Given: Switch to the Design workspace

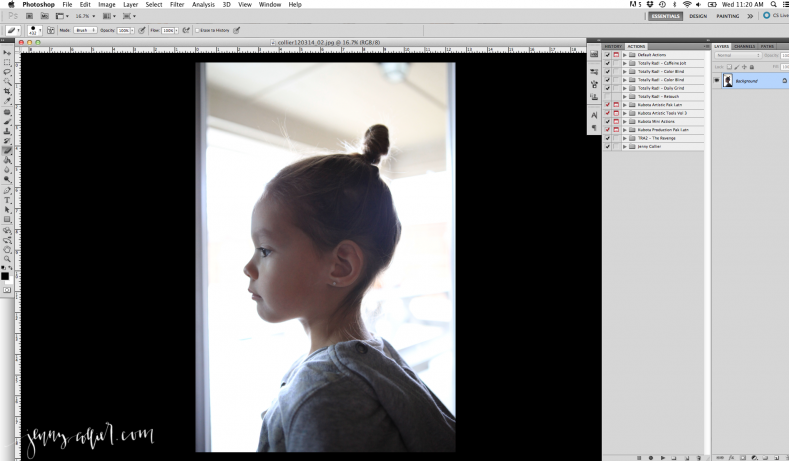Looking at the screenshot, I should pos(697,16).
